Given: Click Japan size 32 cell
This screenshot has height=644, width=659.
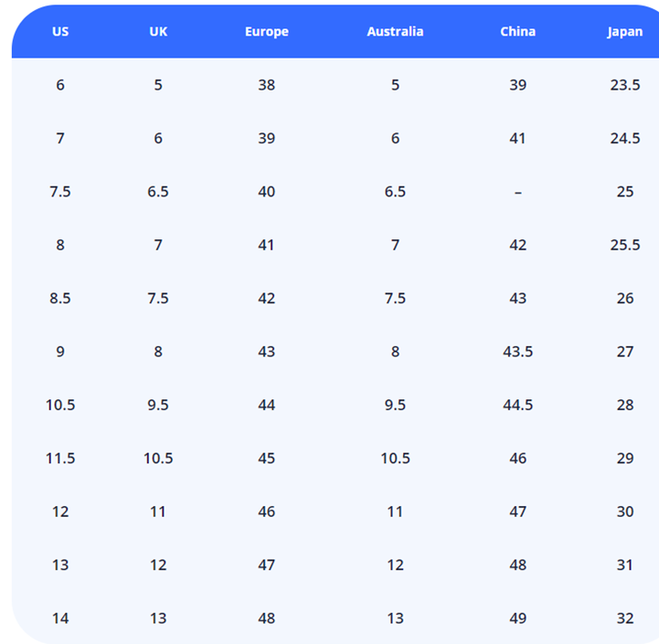Looking at the screenshot, I should (624, 618).
